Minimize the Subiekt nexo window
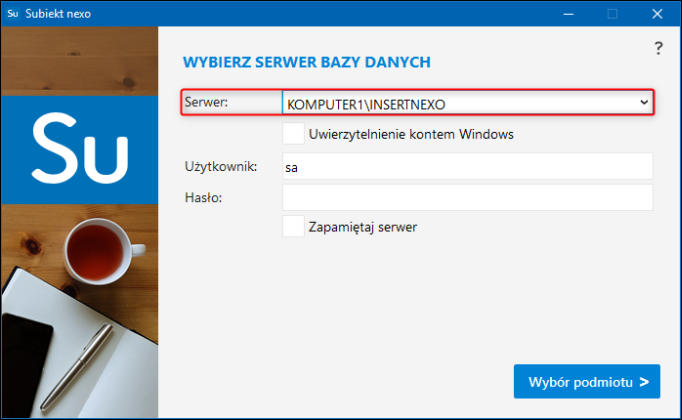 point(568,14)
